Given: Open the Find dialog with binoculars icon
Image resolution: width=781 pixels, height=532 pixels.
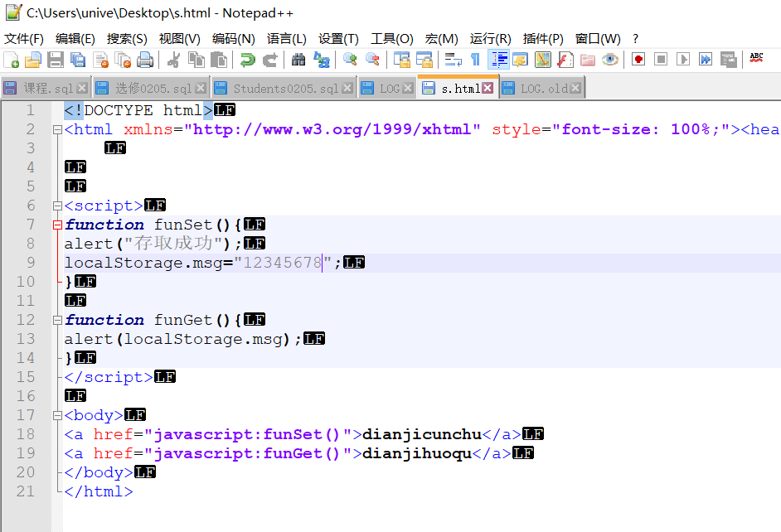Looking at the screenshot, I should (x=299, y=60).
